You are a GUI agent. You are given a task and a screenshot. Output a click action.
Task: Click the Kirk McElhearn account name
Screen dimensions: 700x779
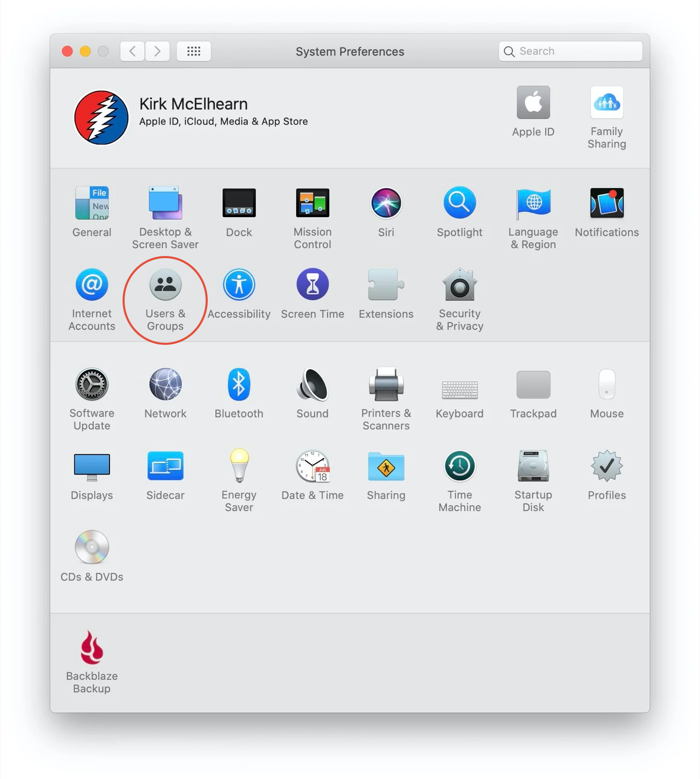193,104
